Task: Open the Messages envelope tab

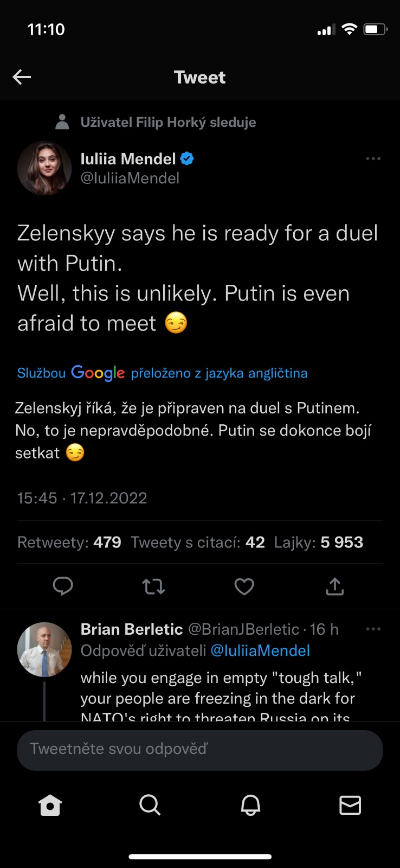Action: tap(350, 806)
